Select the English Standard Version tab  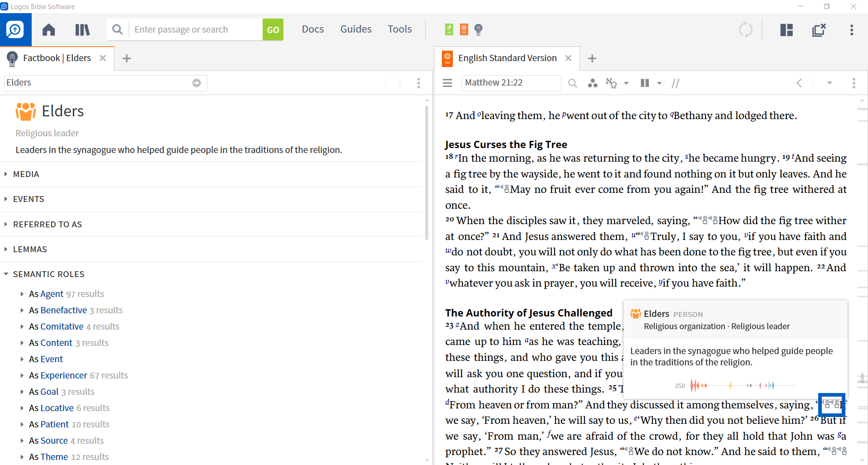coord(507,58)
